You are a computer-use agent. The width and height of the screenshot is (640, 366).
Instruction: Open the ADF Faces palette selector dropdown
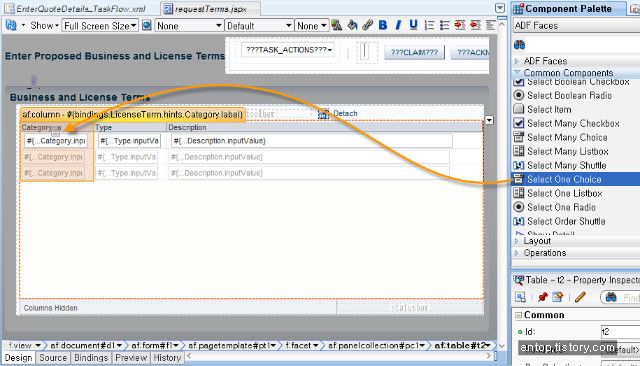(576, 26)
